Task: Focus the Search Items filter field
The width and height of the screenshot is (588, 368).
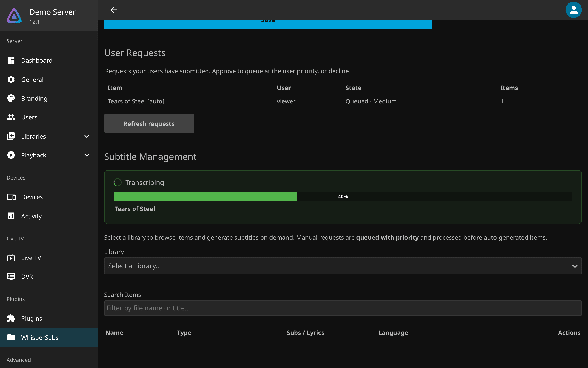Action: [x=343, y=308]
